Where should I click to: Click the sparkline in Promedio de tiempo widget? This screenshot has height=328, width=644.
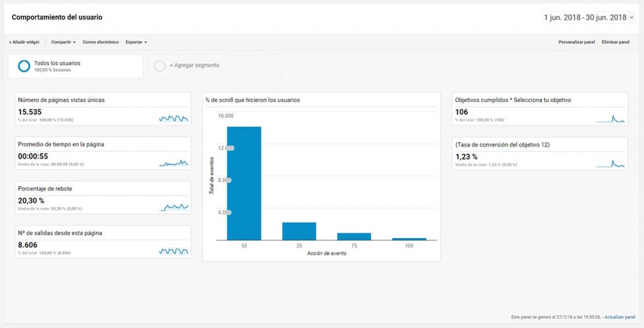pyautogui.click(x=174, y=163)
